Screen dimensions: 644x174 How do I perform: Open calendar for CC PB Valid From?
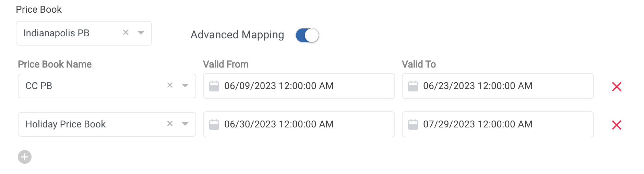(214, 86)
